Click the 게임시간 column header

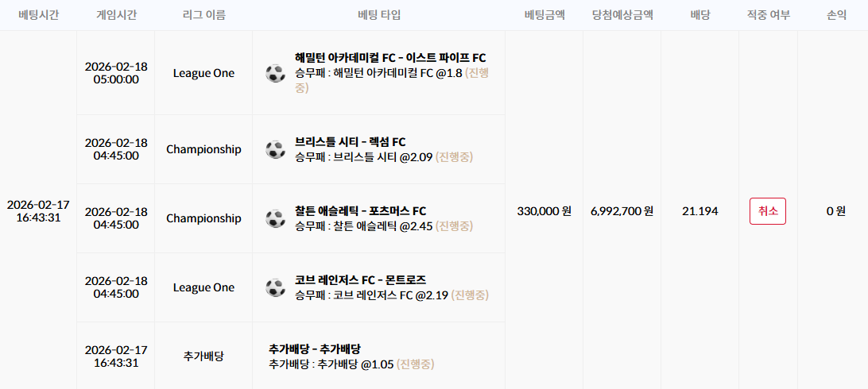116,15
